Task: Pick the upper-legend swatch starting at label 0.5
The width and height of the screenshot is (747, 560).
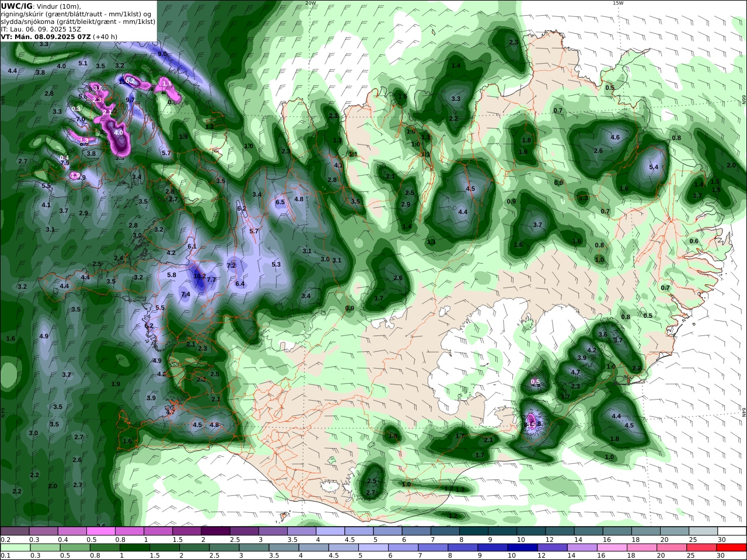Action: pos(100,531)
